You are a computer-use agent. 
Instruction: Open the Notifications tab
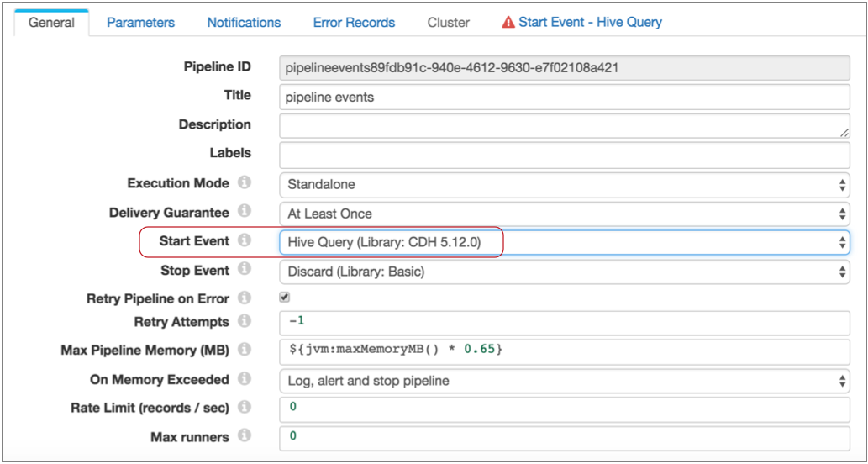(244, 23)
